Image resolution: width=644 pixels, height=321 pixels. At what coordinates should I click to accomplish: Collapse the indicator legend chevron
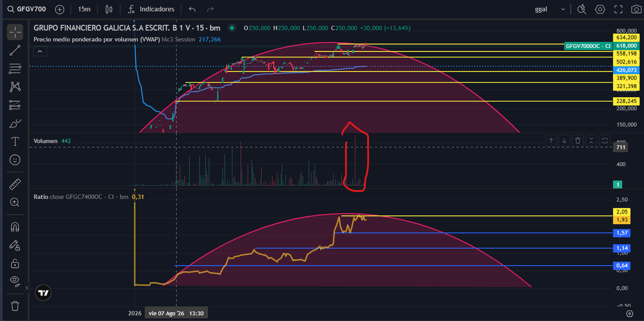[x=41, y=52]
